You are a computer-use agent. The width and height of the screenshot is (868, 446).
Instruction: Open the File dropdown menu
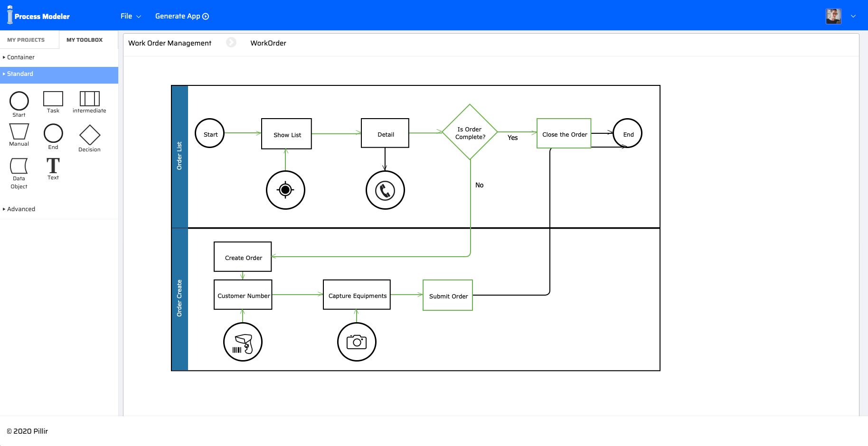131,16
